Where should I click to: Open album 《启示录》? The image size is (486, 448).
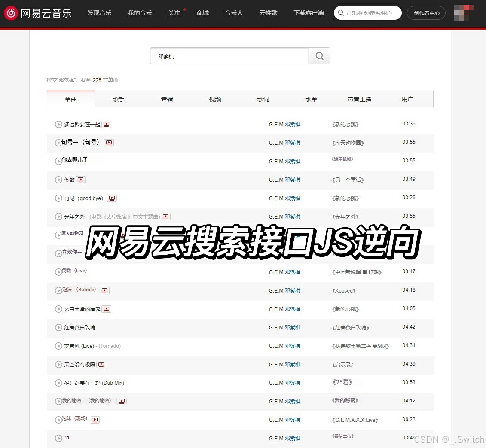click(343, 364)
